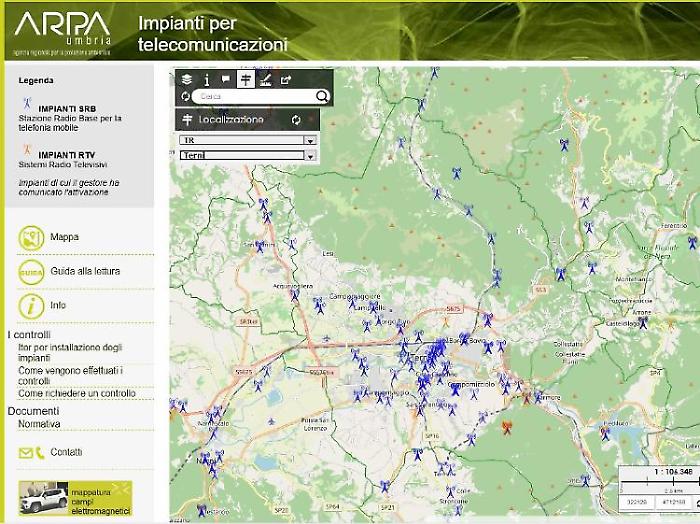Open Come richiedere un controllo link
Viewport: 700px width, 524px height.
pyautogui.click(x=77, y=393)
